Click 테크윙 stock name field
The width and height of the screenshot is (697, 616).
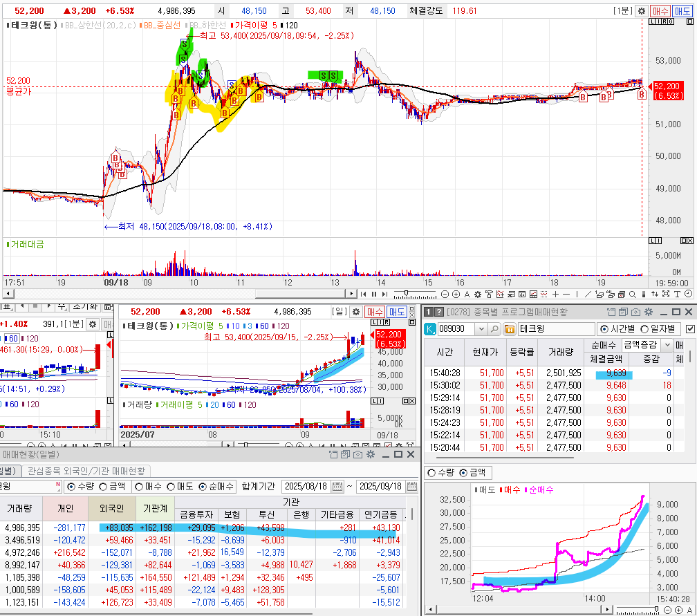(x=557, y=329)
